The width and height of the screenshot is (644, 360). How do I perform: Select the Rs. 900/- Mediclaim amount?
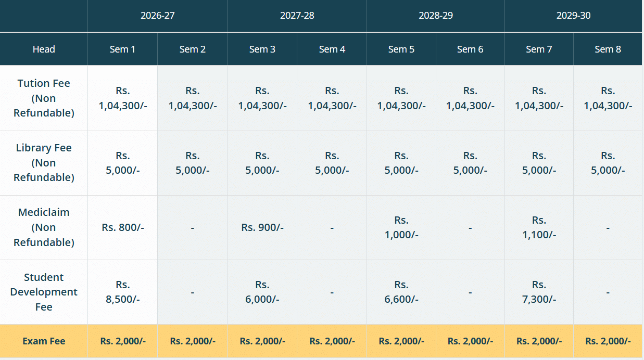click(x=262, y=227)
